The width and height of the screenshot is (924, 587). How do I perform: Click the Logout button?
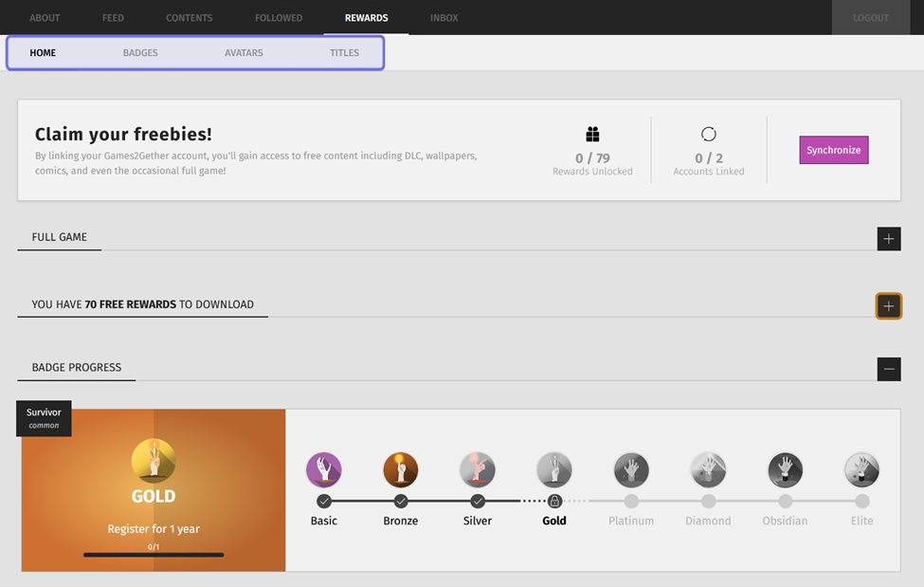tap(870, 18)
